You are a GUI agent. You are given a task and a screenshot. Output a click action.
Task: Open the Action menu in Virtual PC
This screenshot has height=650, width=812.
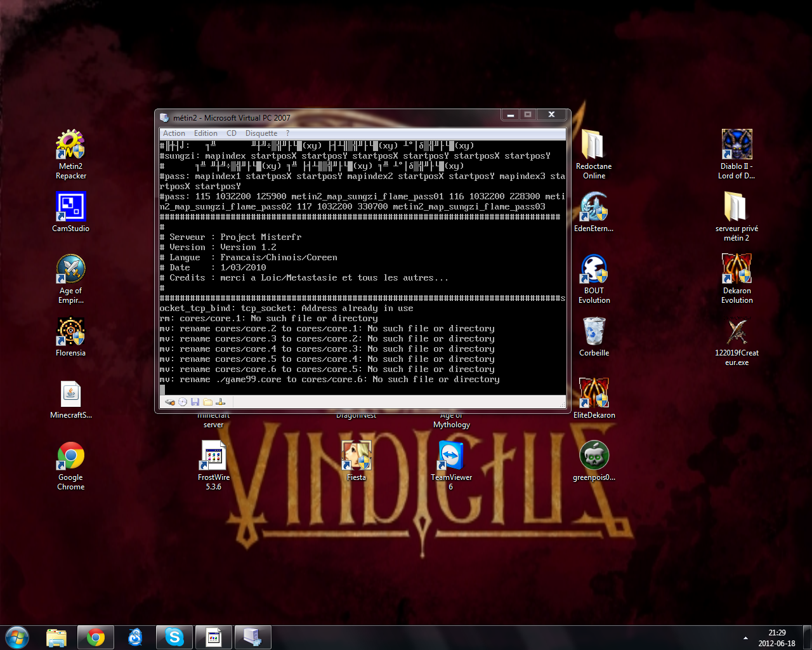click(x=174, y=133)
